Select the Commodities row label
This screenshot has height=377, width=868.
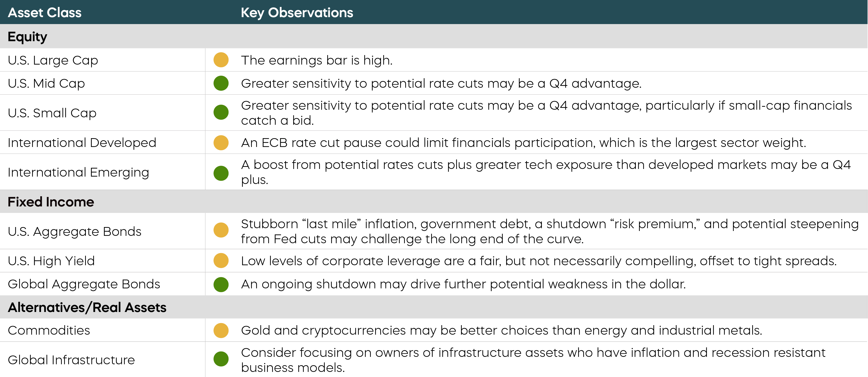click(49, 330)
